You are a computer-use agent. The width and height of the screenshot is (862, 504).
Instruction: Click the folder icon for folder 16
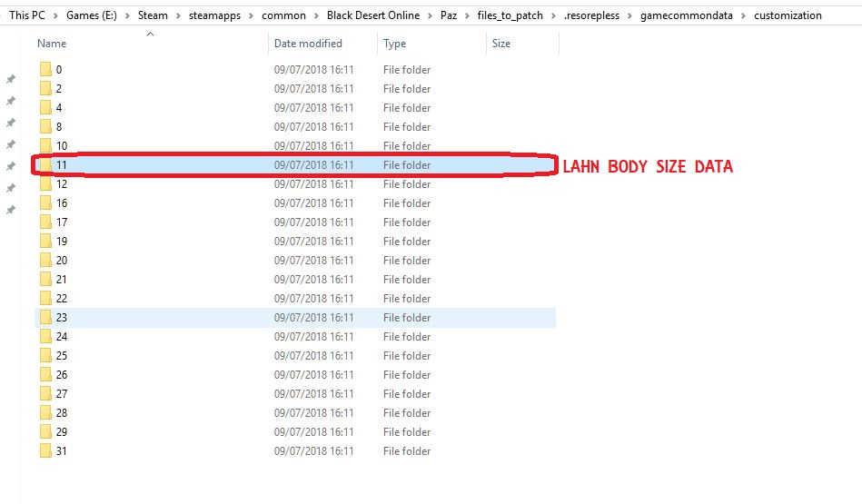click(x=45, y=203)
